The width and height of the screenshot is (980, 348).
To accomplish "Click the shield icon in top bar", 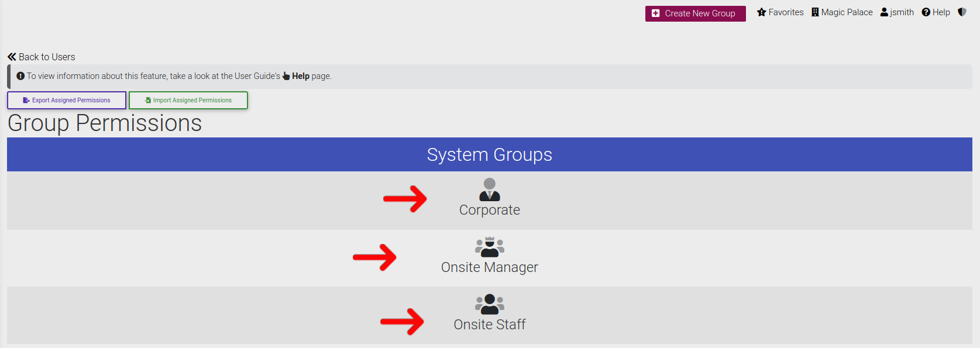I will click(x=962, y=12).
